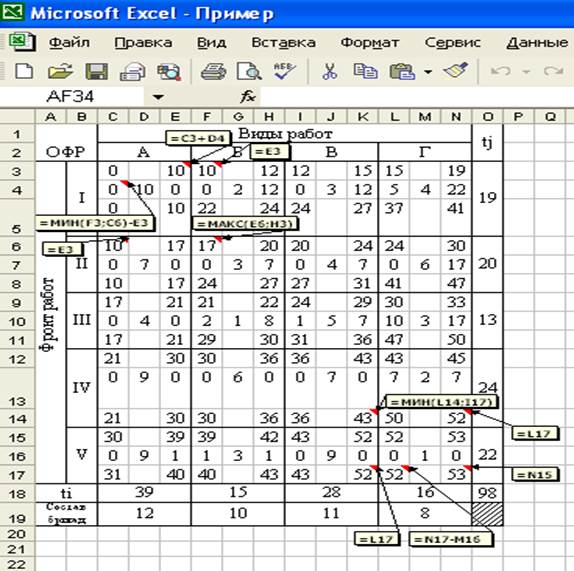Click the cell with 28 in row 18
The width and height of the screenshot is (574, 571).
click(x=331, y=493)
